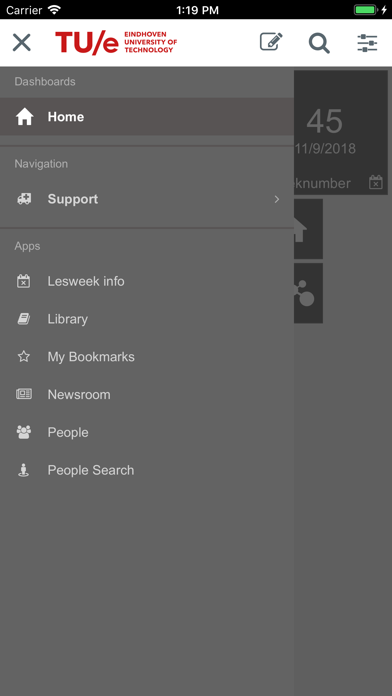Tap the Dashboards section label
Image resolution: width=392 pixels, height=696 pixels.
(x=45, y=82)
